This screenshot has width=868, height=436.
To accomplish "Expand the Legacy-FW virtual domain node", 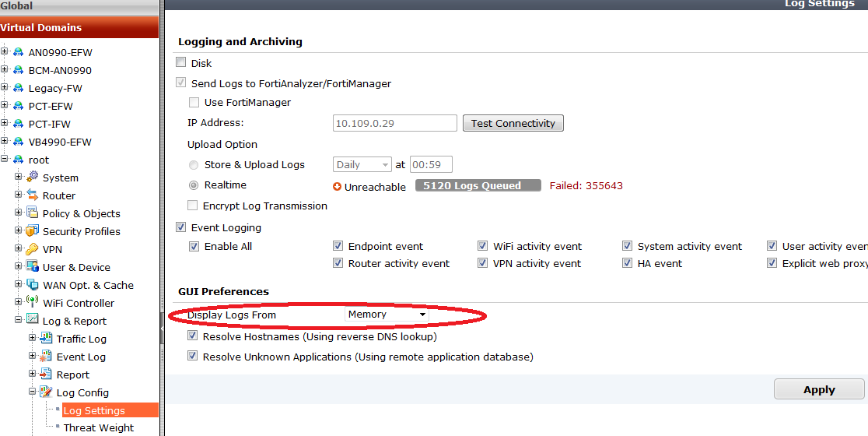I will 5,88.
